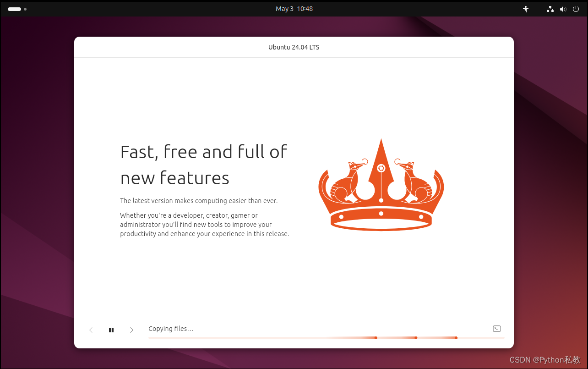Click the Ubuntu 24.04 LTS window title
The width and height of the screenshot is (588, 369).
click(294, 47)
